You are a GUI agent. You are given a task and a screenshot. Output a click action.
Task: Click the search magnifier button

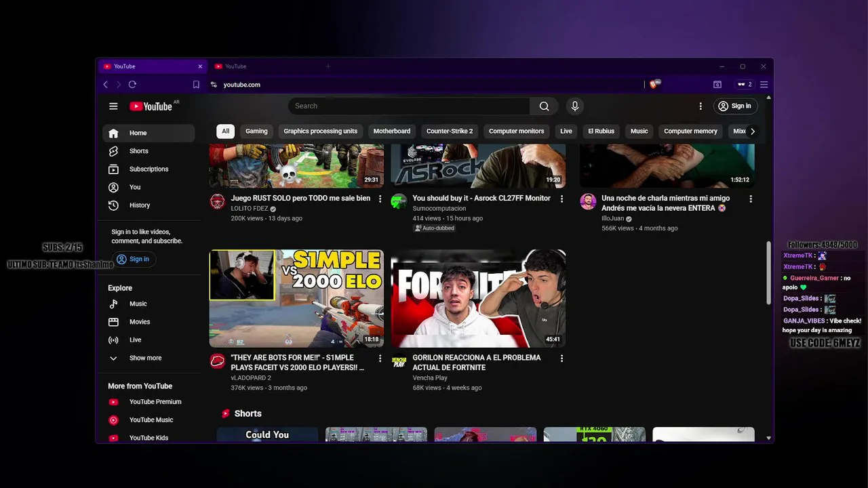click(544, 106)
